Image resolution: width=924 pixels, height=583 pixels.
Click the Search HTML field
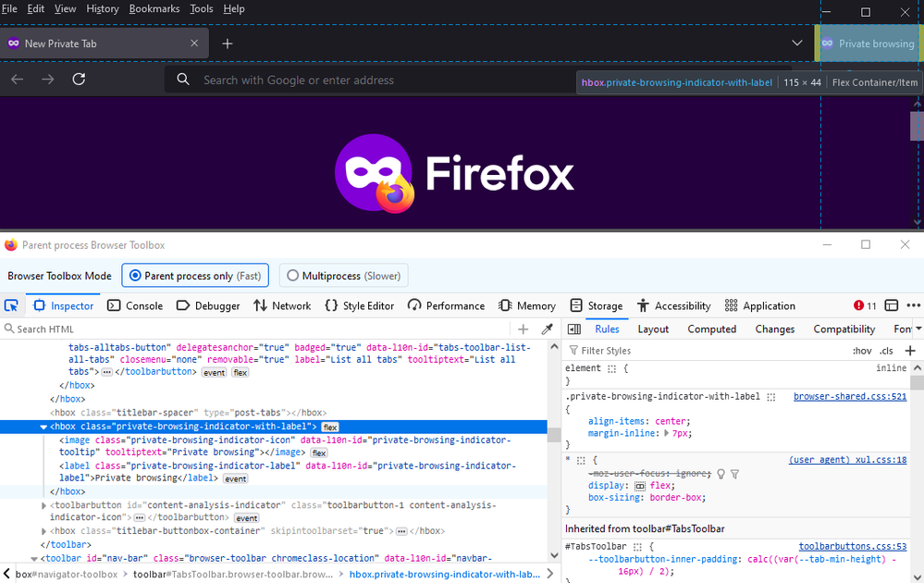[256, 329]
